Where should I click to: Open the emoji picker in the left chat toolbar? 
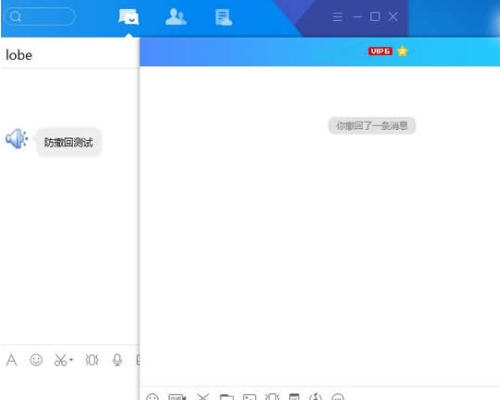36,360
